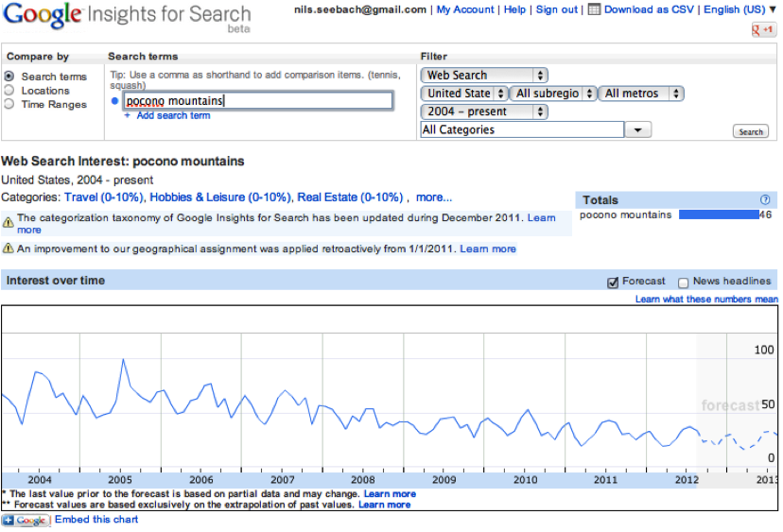Screen dimensions: 783x532
Task: Click the blue dot color marker for search term
Action: (x=114, y=101)
